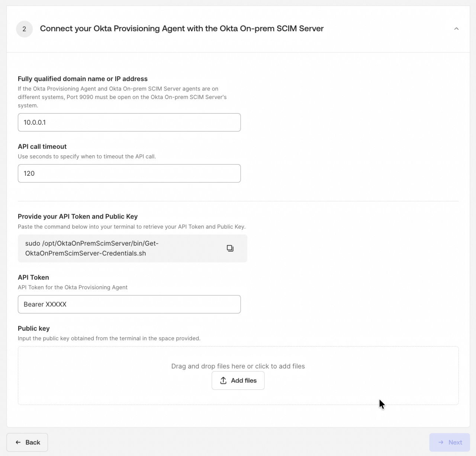Click the upload icon inside Add files button
The height and width of the screenshot is (456, 476).
pos(223,380)
